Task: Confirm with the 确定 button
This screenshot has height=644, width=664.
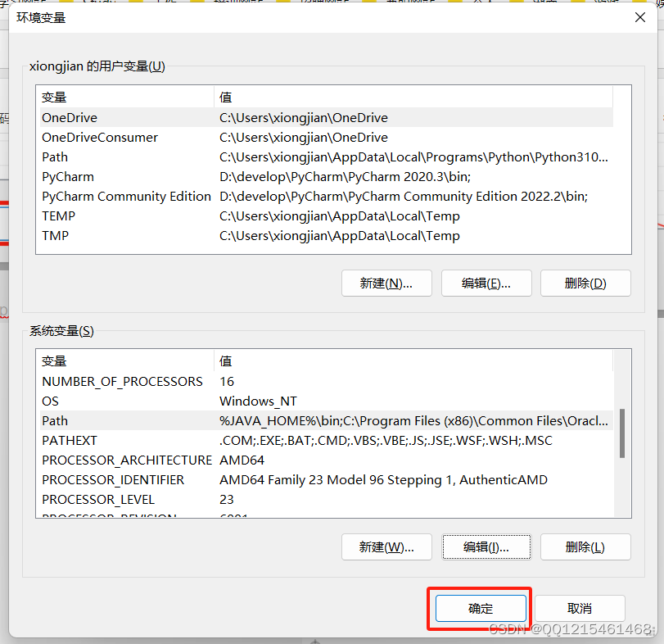Action: coord(481,609)
